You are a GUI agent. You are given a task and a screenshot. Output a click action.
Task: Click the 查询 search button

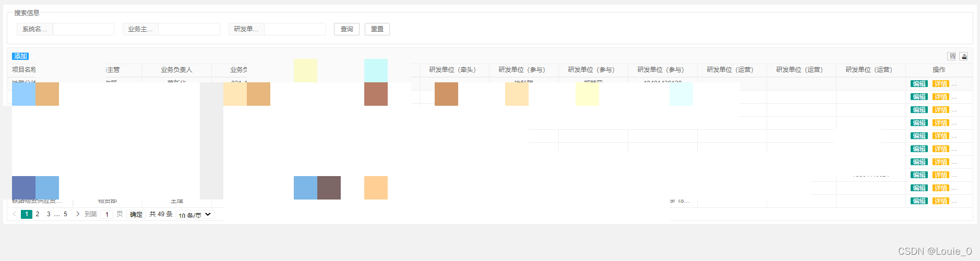(346, 29)
